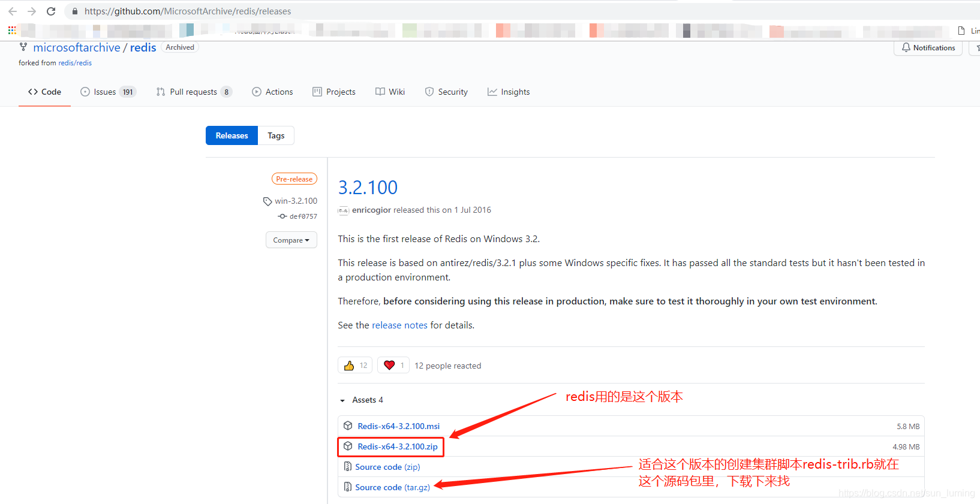The width and height of the screenshot is (980, 504).
Task: Open the Pull requests tab
Action: (194, 92)
